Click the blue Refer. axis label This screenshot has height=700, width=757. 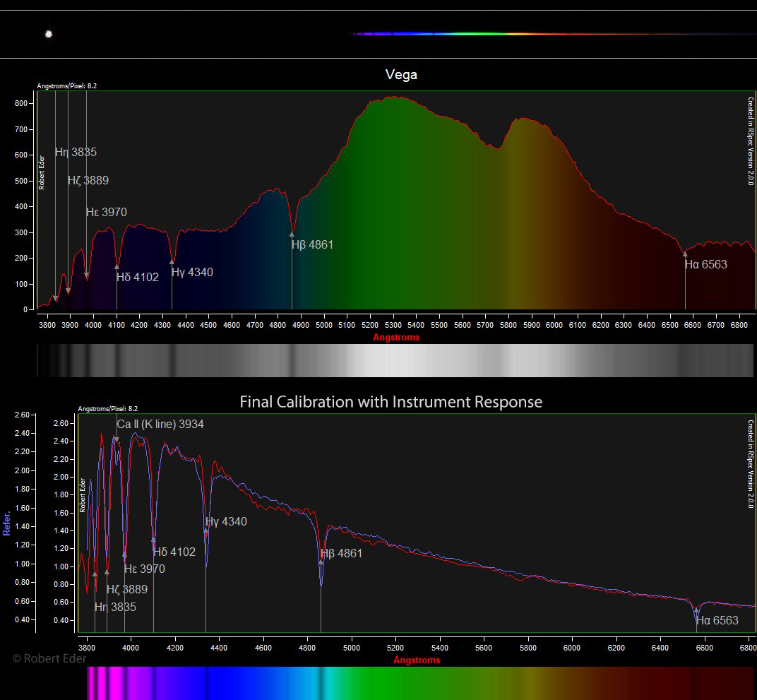[x=7, y=523]
